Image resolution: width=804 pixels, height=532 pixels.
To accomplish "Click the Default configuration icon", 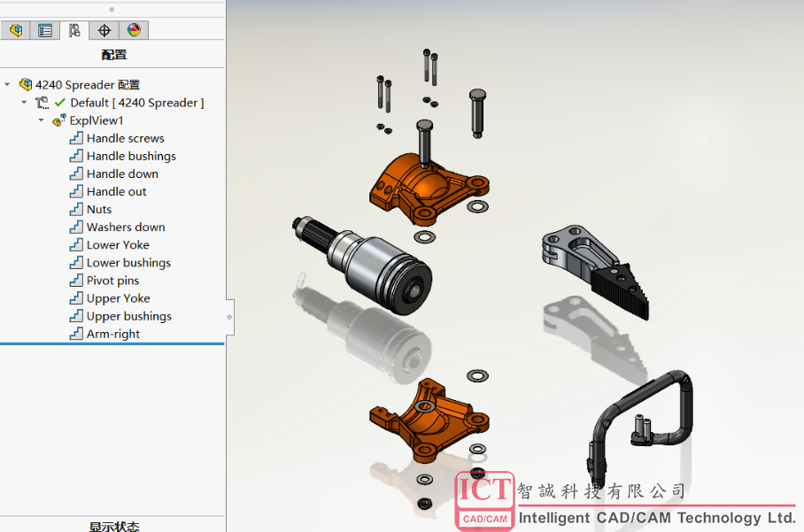I will pyautogui.click(x=42, y=103).
